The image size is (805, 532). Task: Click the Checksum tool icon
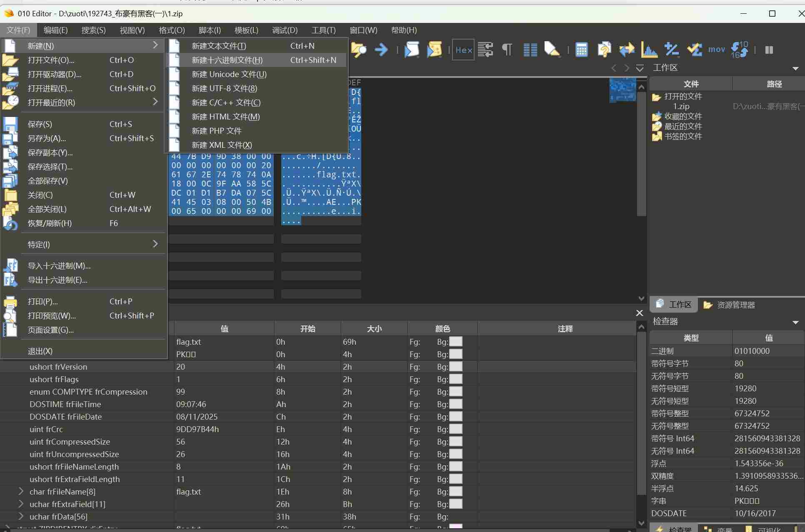(x=694, y=50)
